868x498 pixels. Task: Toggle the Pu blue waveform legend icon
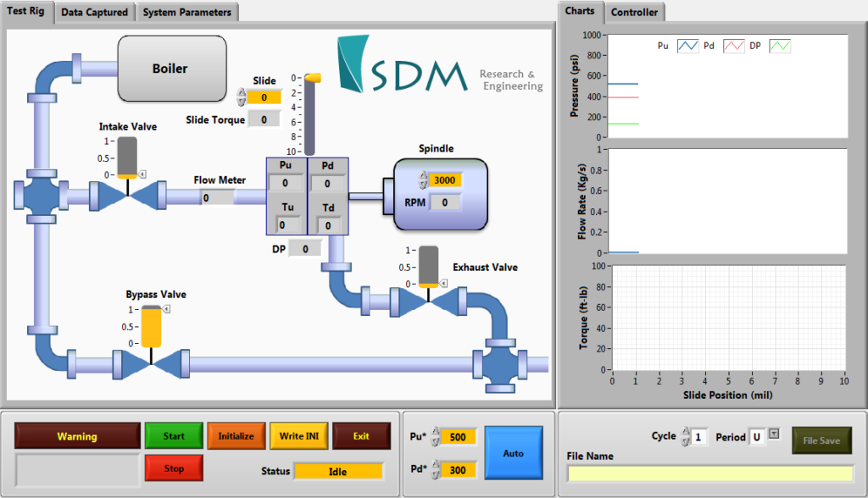pyautogui.click(x=688, y=45)
